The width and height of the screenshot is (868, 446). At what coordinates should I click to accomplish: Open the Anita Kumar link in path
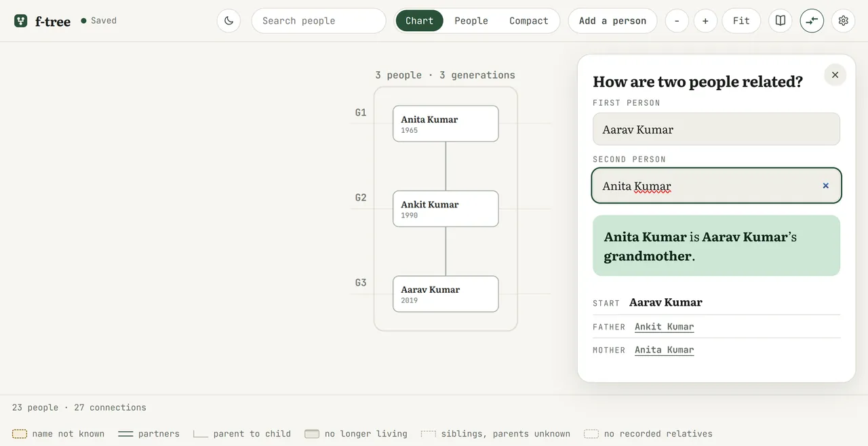pyautogui.click(x=664, y=350)
